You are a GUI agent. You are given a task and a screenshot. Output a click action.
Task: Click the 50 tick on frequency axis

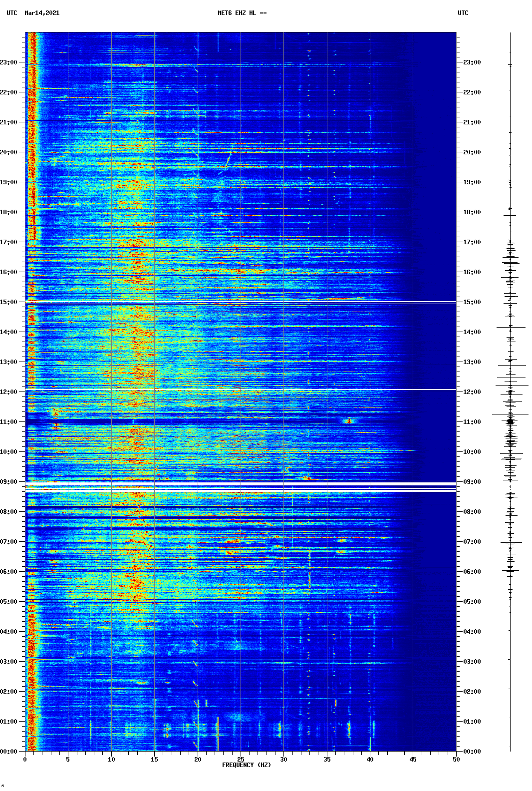456,759
